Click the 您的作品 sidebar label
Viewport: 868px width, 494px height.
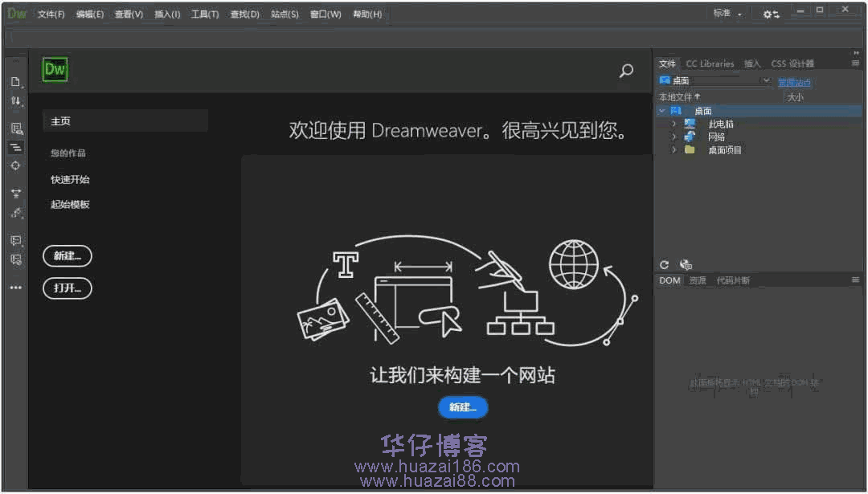point(68,153)
